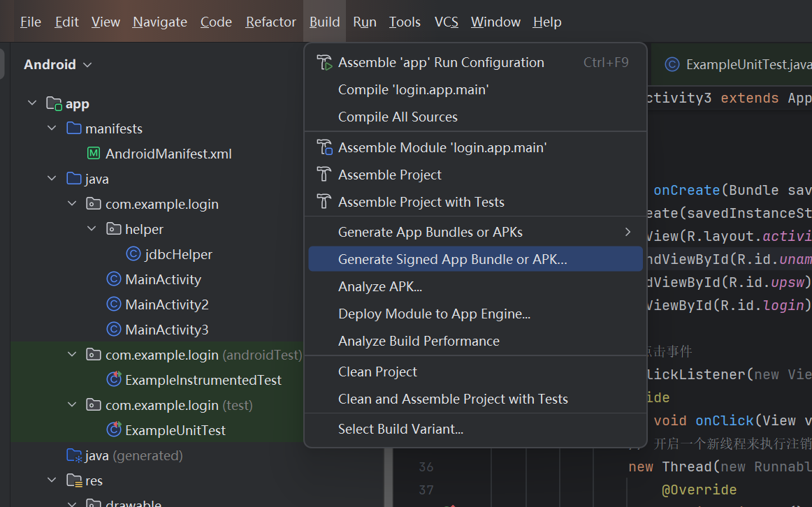Collapse the helper package node
812x507 pixels.
[x=92, y=229]
